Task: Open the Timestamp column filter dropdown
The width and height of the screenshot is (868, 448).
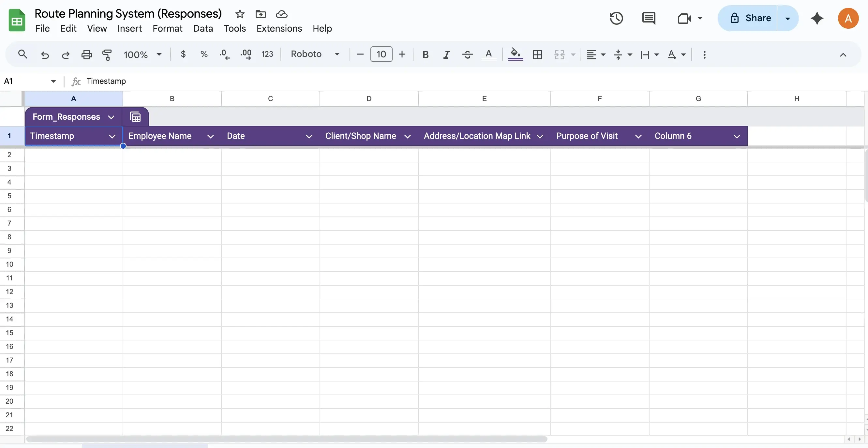Action: pyautogui.click(x=112, y=136)
